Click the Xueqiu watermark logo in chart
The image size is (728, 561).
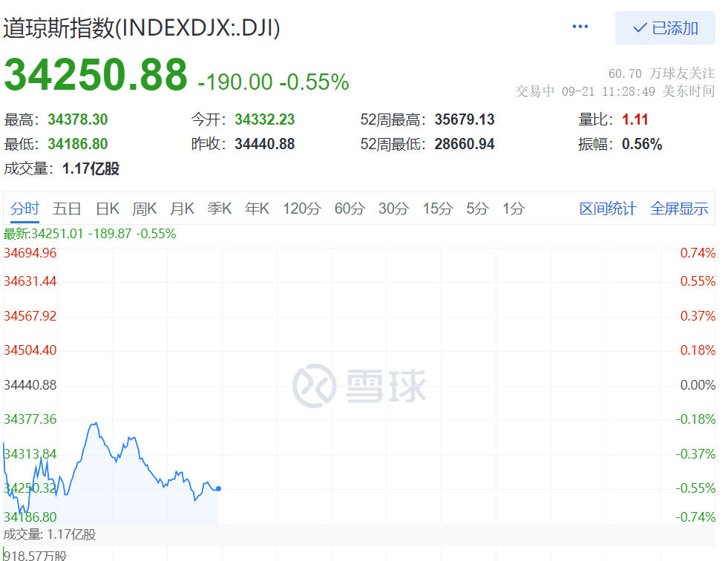(x=359, y=385)
